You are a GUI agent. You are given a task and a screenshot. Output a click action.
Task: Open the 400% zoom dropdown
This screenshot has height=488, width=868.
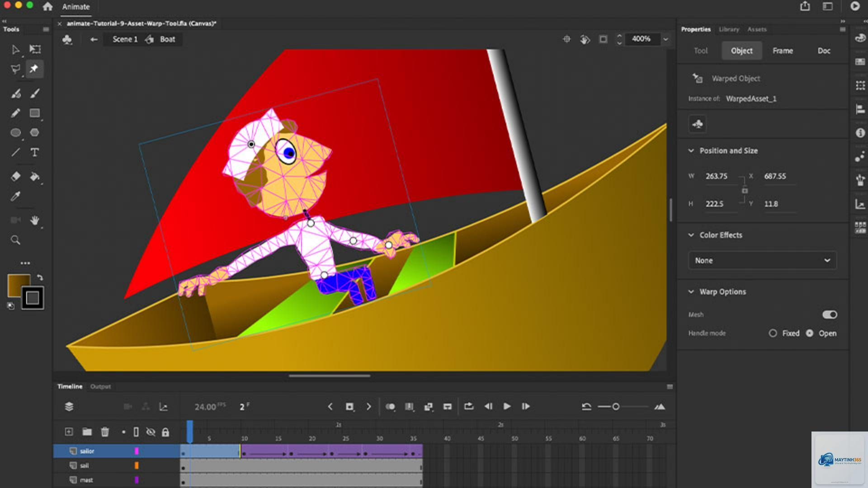pos(665,39)
